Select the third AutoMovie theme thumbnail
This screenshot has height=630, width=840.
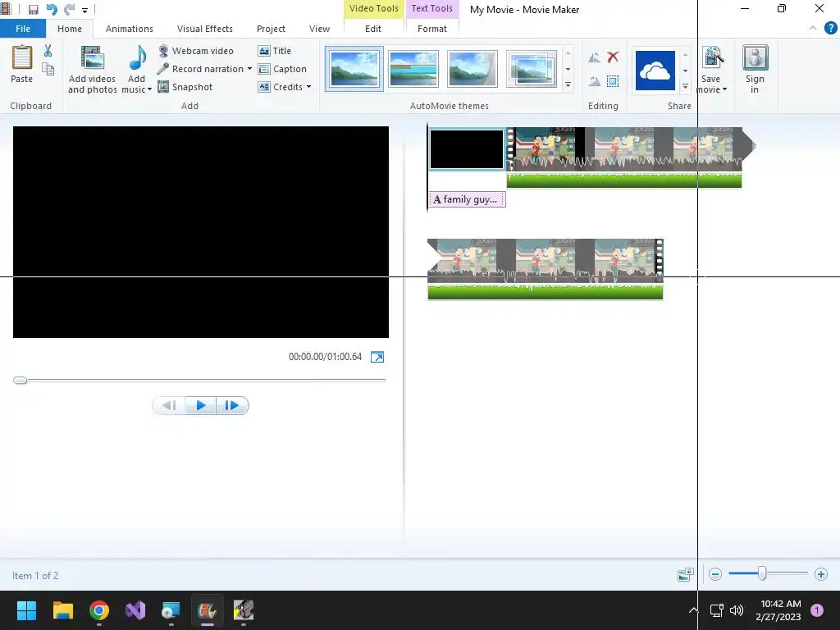click(x=472, y=69)
